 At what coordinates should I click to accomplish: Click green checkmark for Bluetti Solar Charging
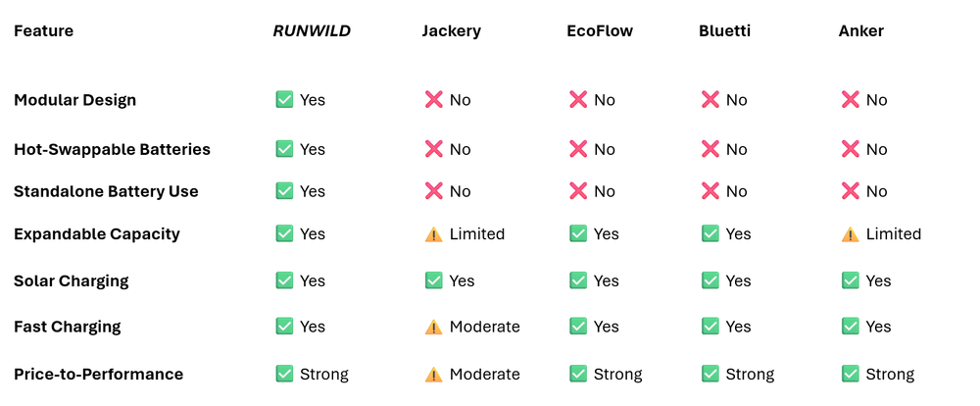pos(710,280)
